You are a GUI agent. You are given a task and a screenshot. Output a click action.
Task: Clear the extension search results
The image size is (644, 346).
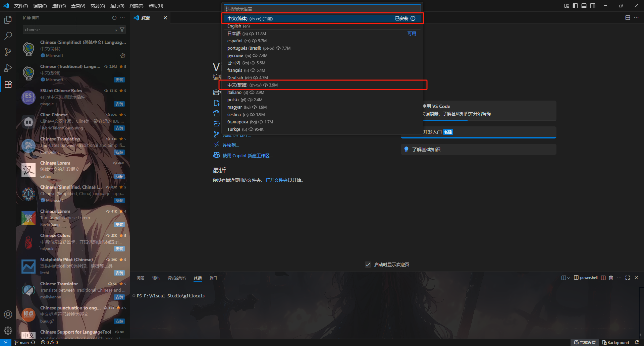[x=115, y=30]
